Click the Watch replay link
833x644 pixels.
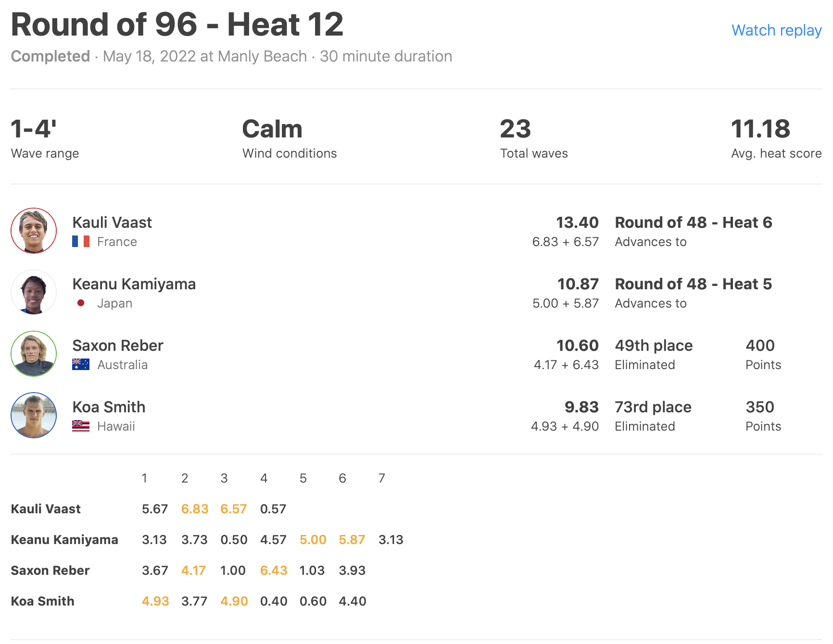(x=776, y=30)
